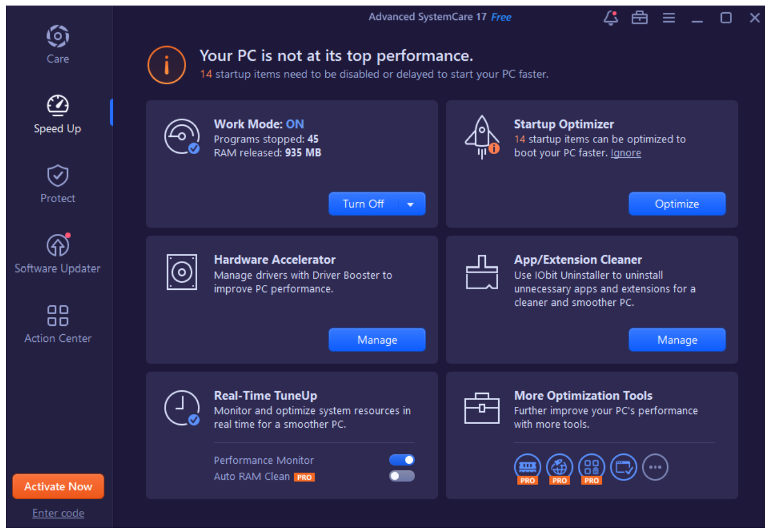
Task: Click the Activate Now button
Action: 58,487
